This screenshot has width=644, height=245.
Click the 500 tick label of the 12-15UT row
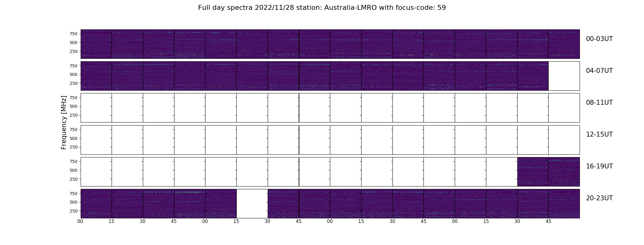(74, 138)
